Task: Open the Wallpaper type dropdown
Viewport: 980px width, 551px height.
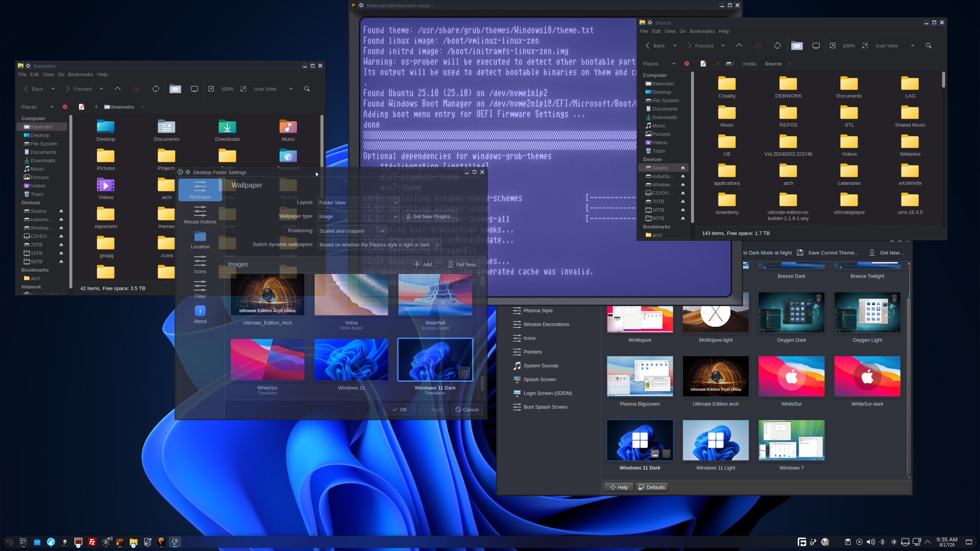Action: (358, 216)
